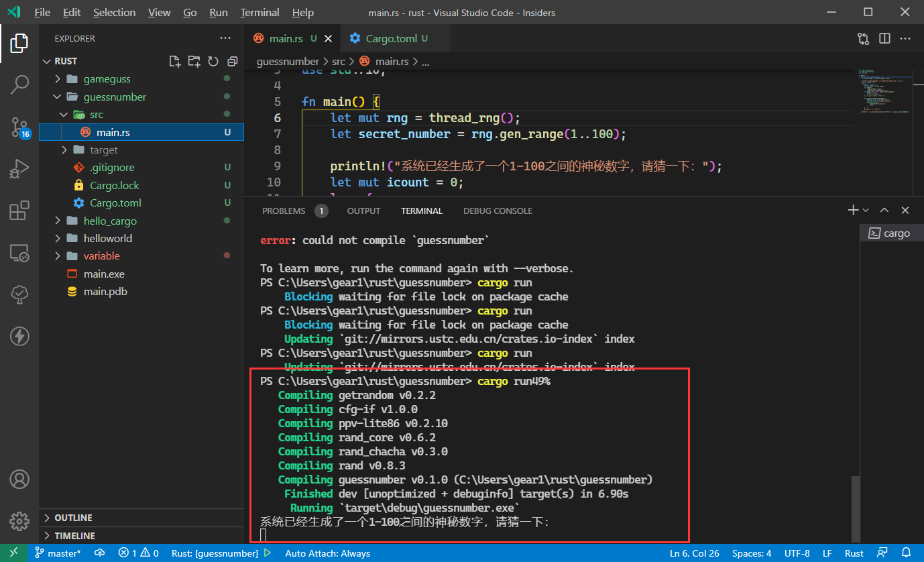Open the Source Control view
Image resolution: width=924 pixels, height=562 pixels.
coord(19,127)
